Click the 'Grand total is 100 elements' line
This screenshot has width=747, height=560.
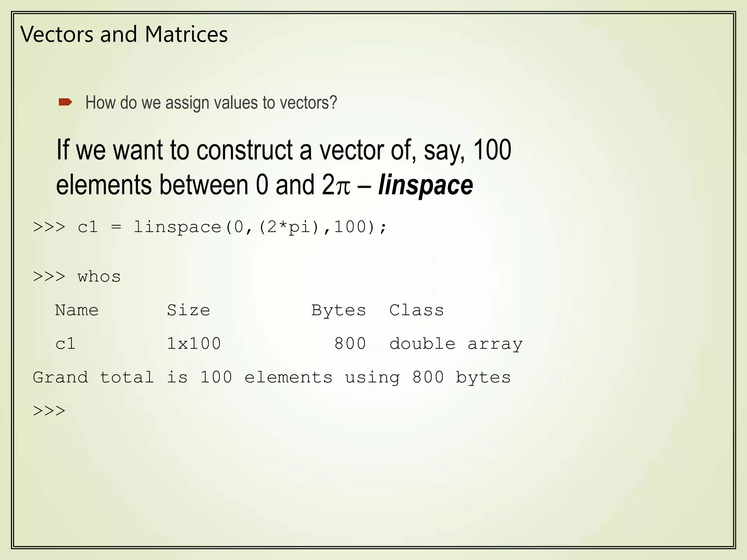(272, 377)
